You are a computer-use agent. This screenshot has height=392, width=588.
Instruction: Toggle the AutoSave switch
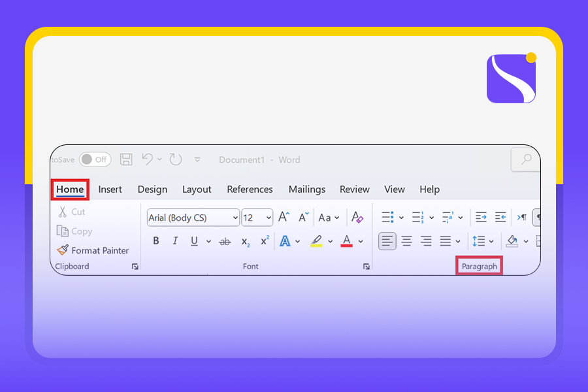pyautogui.click(x=95, y=159)
